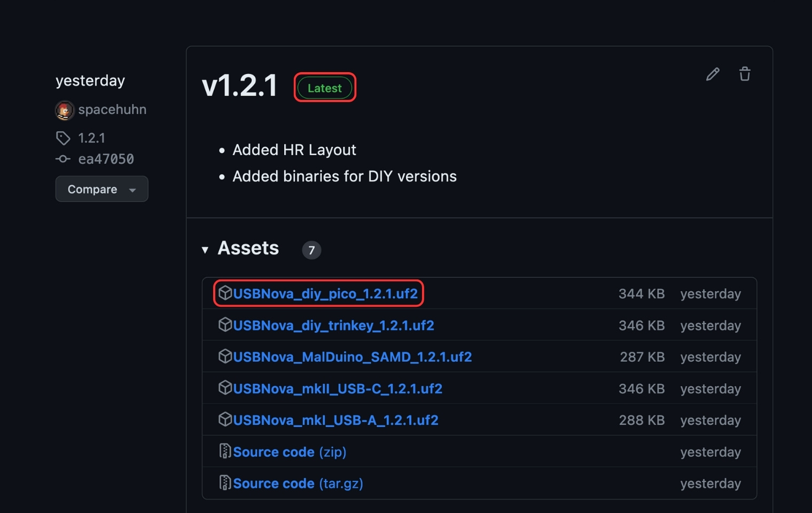Click the Assets count badge 7
Image resolution: width=812 pixels, height=513 pixels.
[x=311, y=250]
